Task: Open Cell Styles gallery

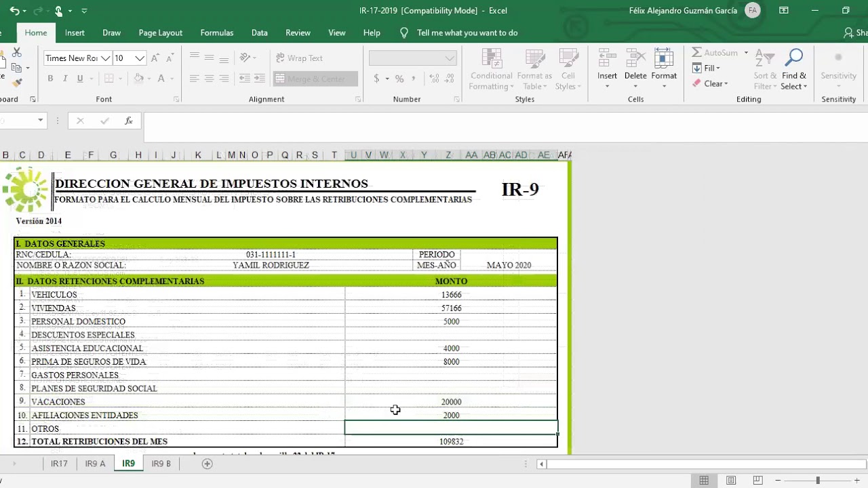Action: (x=568, y=70)
